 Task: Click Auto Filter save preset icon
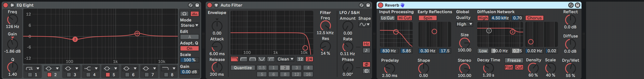click(368, 5)
